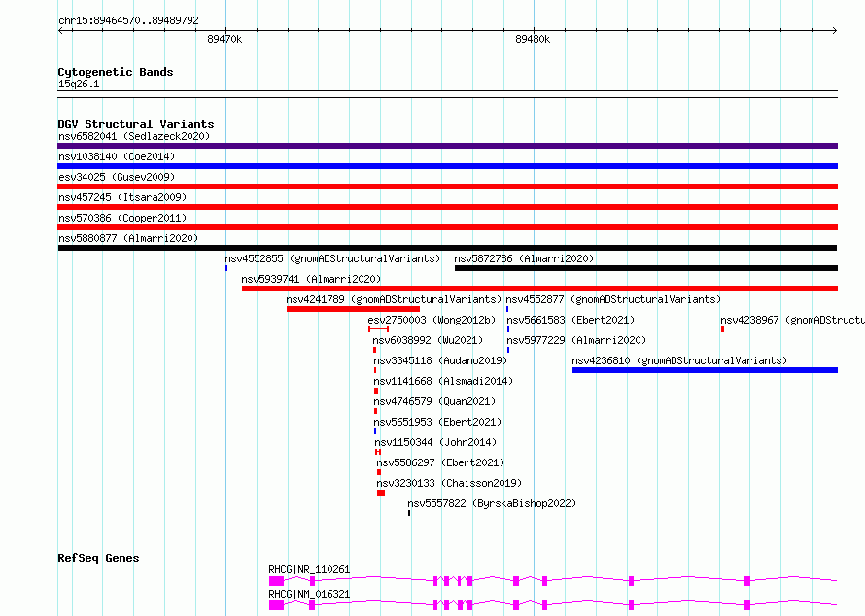Click the blue nsv5661583 (Ebert2021) marker
Image resolution: width=865 pixels, height=616 pixels.
[508, 329]
